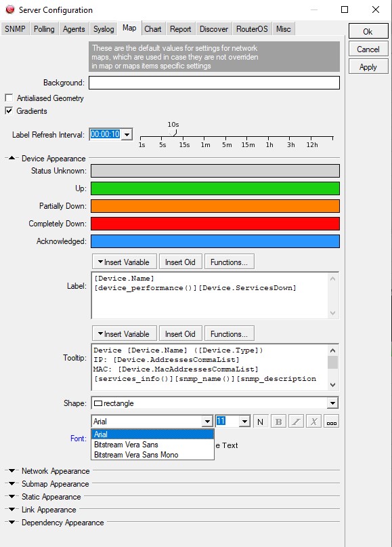Switch to the Report tab

pyautogui.click(x=181, y=29)
